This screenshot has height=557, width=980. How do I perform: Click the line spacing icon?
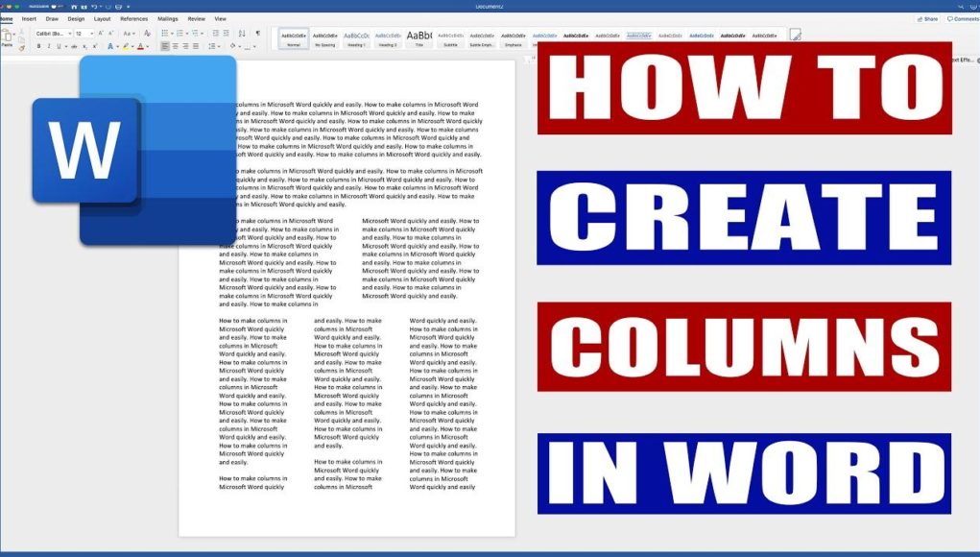(212, 46)
